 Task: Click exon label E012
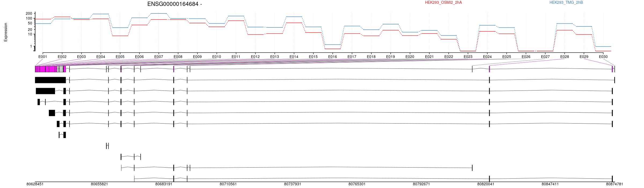pyautogui.click(x=255, y=57)
